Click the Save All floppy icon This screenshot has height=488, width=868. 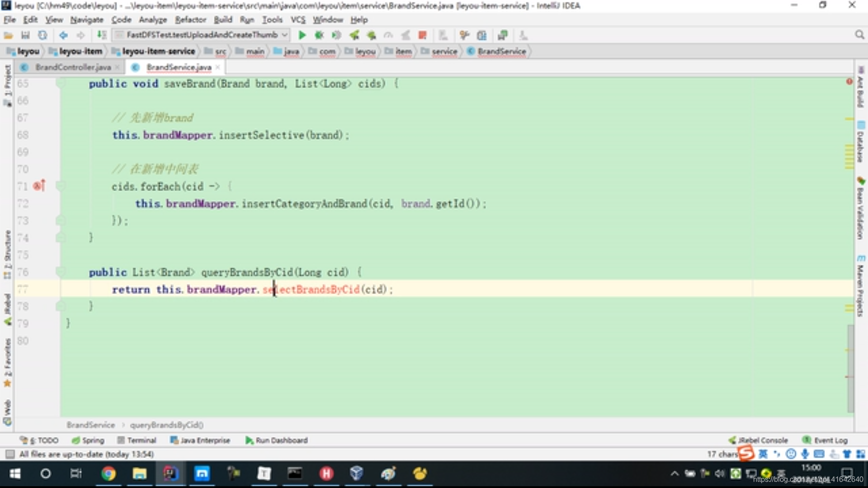coord(25,35)
